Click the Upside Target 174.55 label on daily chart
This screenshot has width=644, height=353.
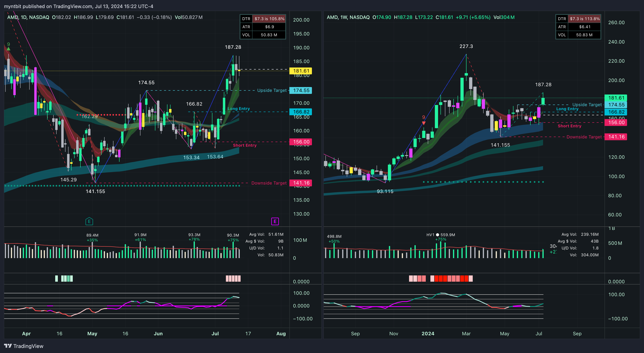tap(301, 90)
